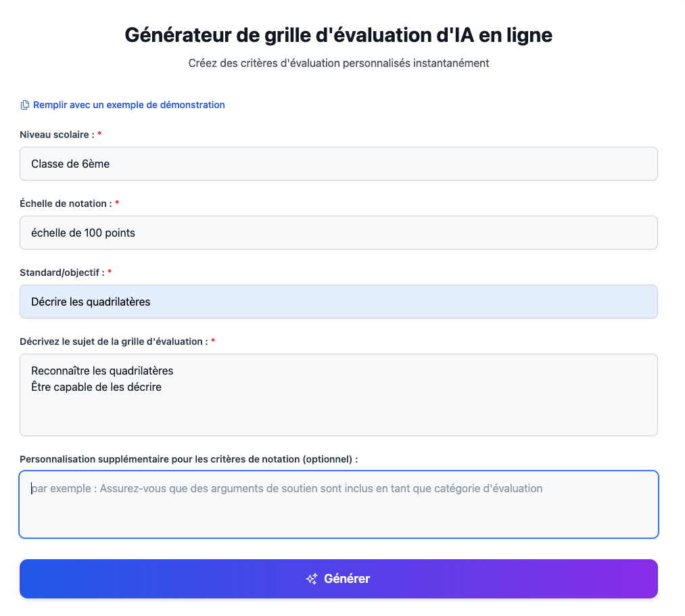Screen dimensions: 685x616
Task: Click the "Niveau scolaire :" label
Action: [x=57, y=135]
